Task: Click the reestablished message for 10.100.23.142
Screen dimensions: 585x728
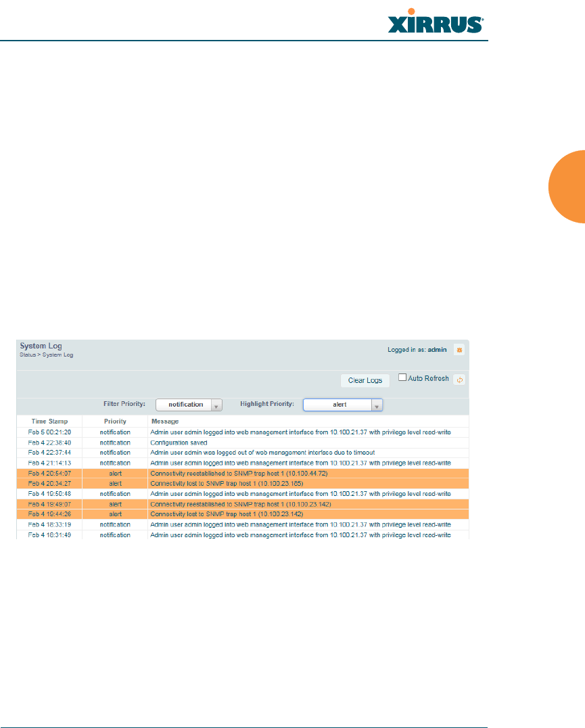Action: point(241,504)
